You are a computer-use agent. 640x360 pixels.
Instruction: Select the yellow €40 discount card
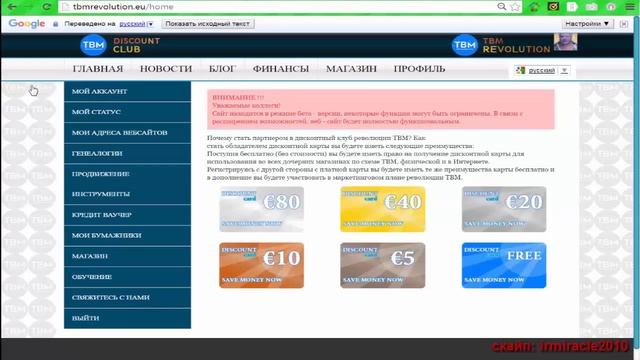[x=383, y=209]
